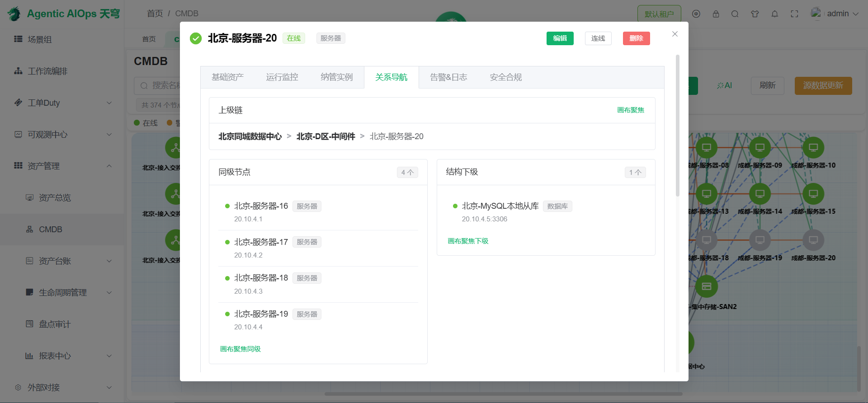Toggle the fullscreen icon in header
This screenshot has height=403, width=868.
[x=794, y=14]
